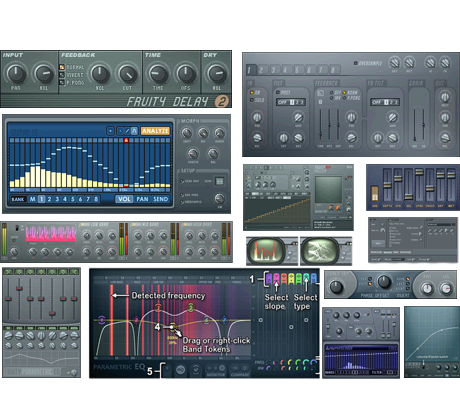Switch graphic EQ view to SEND

(x=160, y=199)
